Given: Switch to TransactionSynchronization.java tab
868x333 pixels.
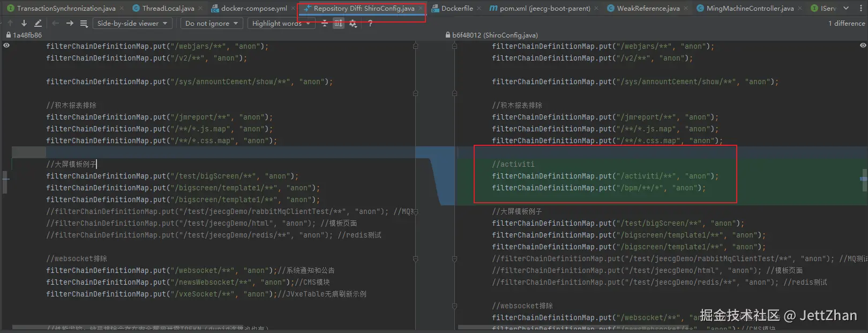Looking at the screenshot, I should coord(66,8).
